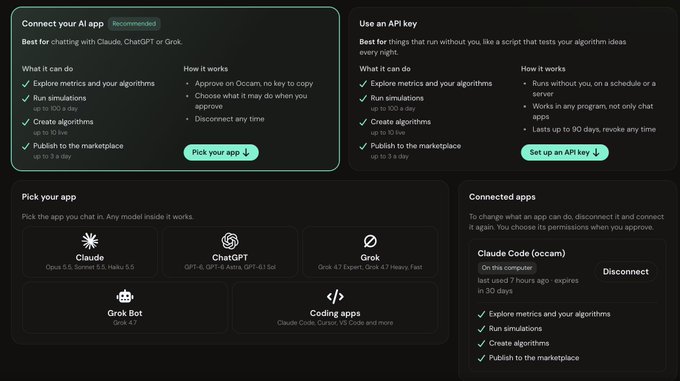Click 'Pick the app you chat in' description
The height and width of the screenshot is (381, 680).
coord(108,217)
